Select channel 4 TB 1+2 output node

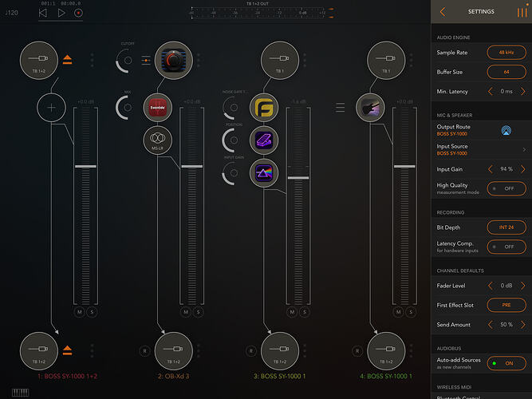[386, 351]
